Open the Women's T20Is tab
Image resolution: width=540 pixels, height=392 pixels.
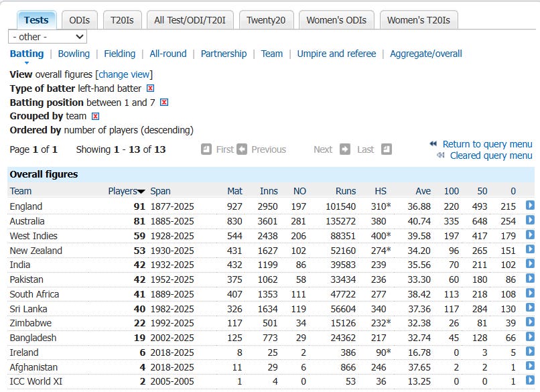[x=419, y=20]
